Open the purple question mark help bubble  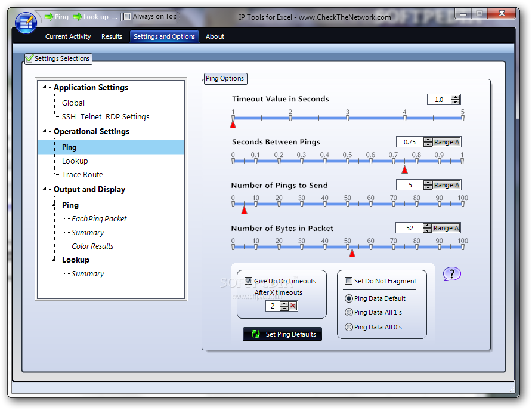[x=451, y=274]
